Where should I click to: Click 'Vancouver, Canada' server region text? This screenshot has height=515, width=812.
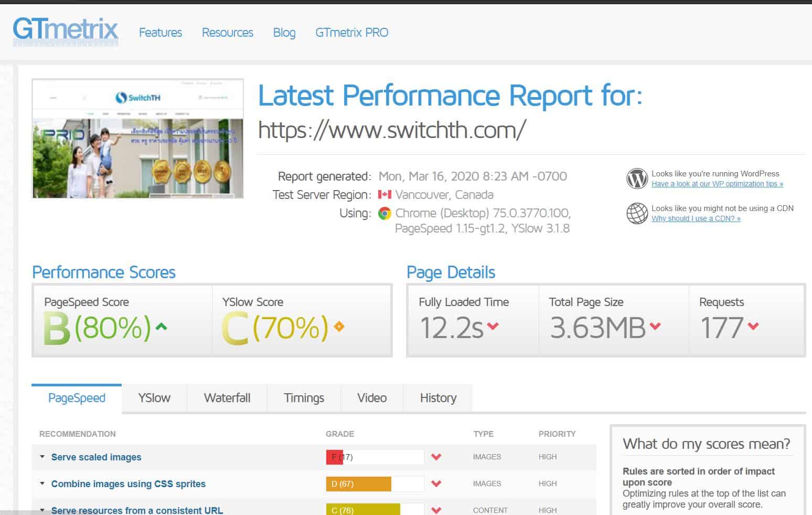click(x=444, y=195)
